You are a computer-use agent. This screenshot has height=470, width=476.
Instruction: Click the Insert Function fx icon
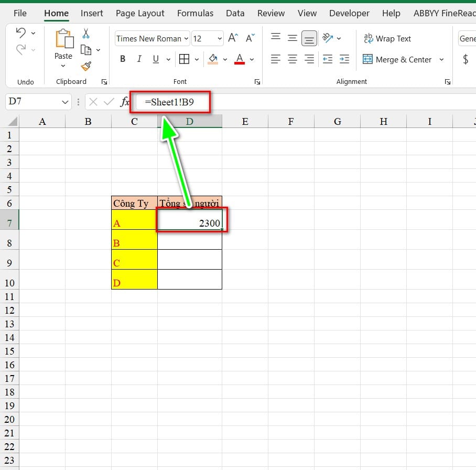point(125,102)
